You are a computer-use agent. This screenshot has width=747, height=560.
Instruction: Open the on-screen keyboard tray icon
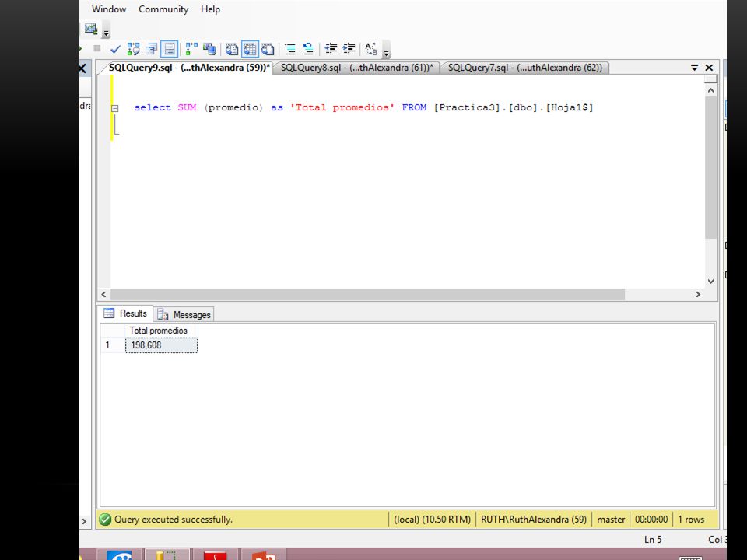click(690, 558)
